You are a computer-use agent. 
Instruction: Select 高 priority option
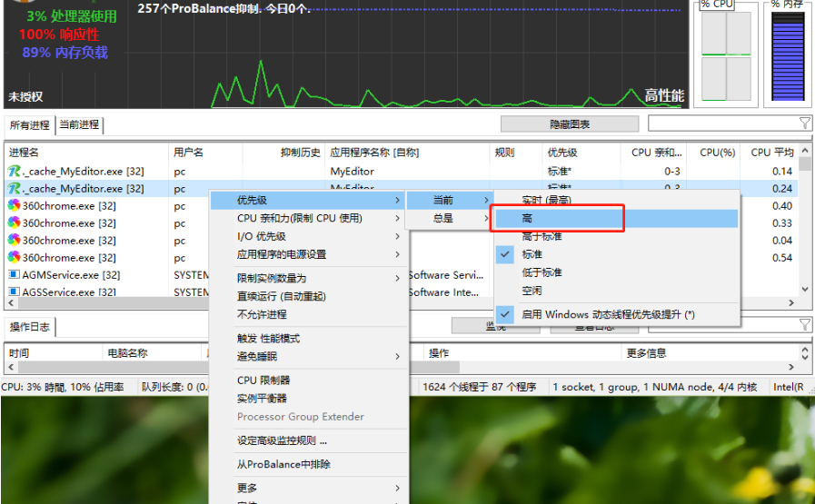point(615,218)
